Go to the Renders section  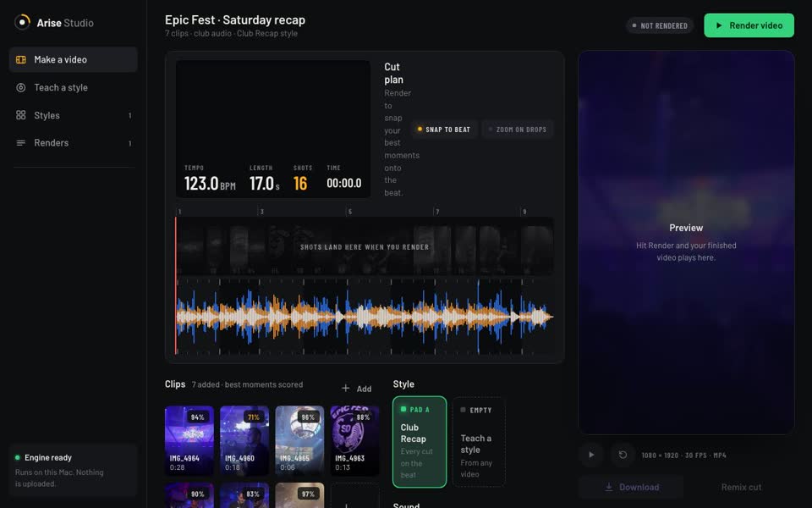click(73, 142)
